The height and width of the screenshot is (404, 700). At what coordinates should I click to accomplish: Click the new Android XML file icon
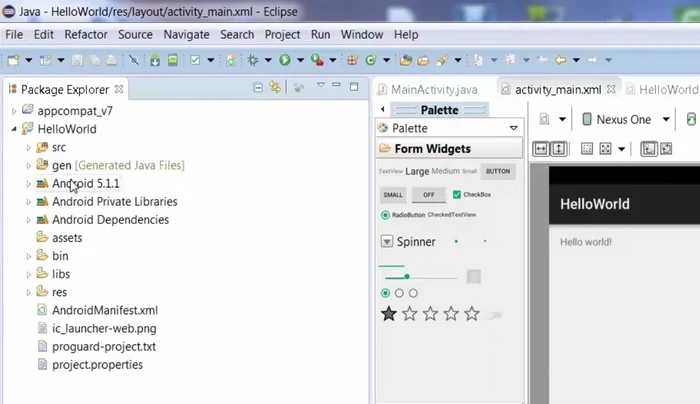pyautogui.click(x=231, y=60)
